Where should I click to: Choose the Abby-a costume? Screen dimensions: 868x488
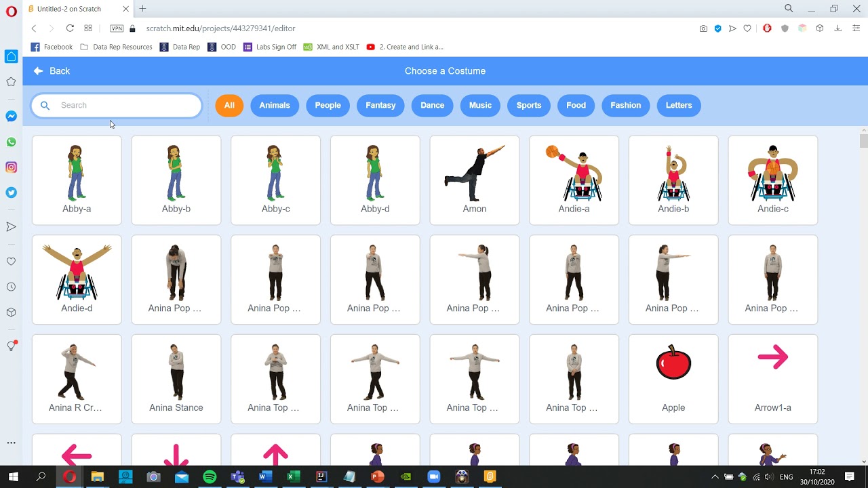pyautogui.click(x=77, y=180)
